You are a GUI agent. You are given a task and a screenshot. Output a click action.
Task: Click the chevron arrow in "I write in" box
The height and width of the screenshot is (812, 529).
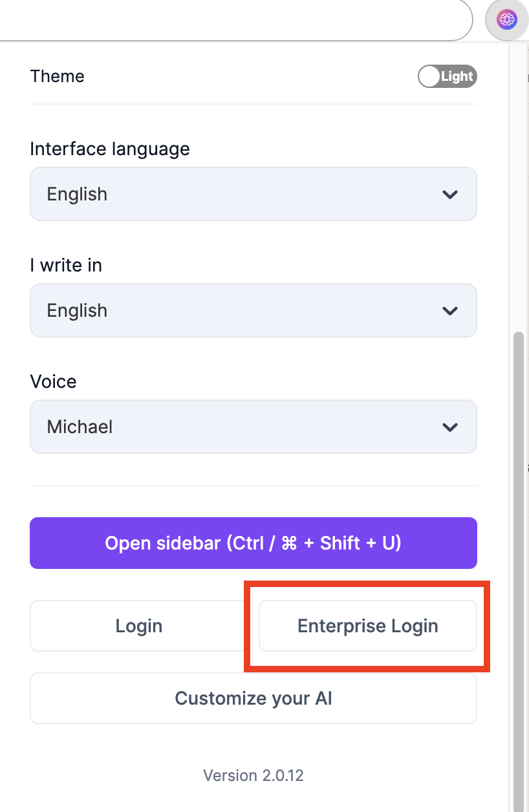(x=449, y=310)
